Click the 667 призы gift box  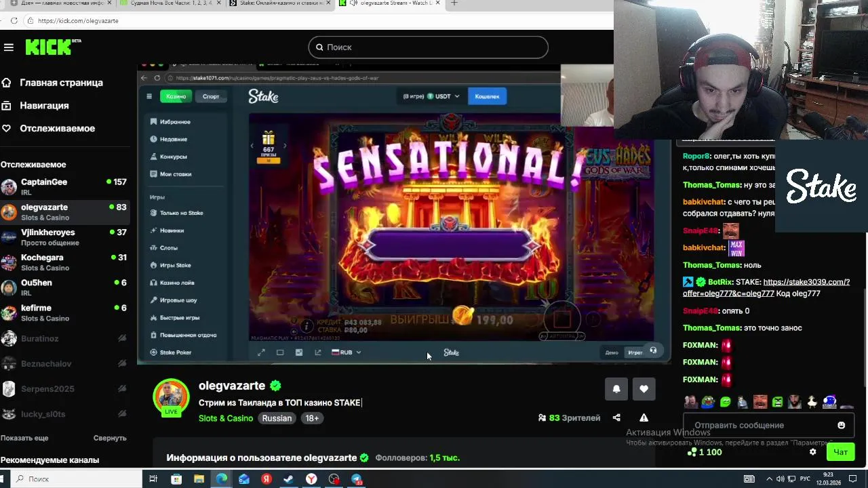pyautogui.click(x=269, y=147)
